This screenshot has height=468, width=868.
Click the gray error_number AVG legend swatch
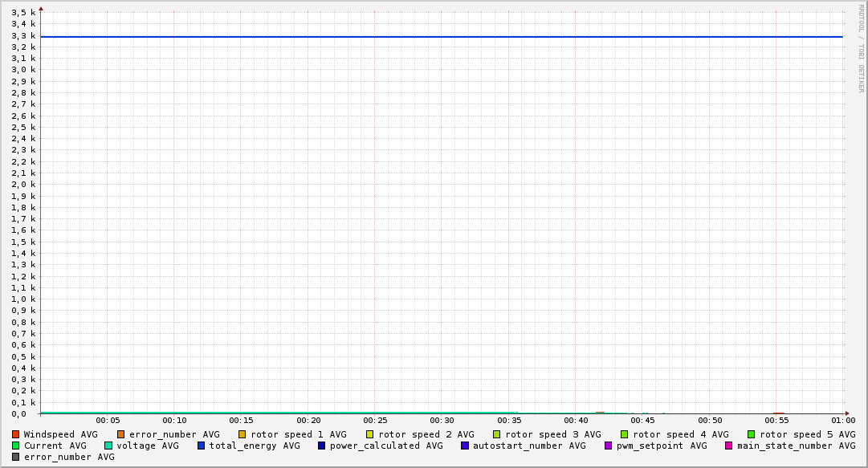click(x=16, y=457)
